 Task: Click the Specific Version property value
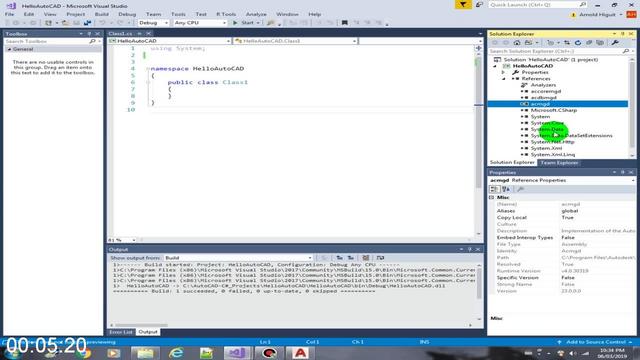click(x=568, y=278)
